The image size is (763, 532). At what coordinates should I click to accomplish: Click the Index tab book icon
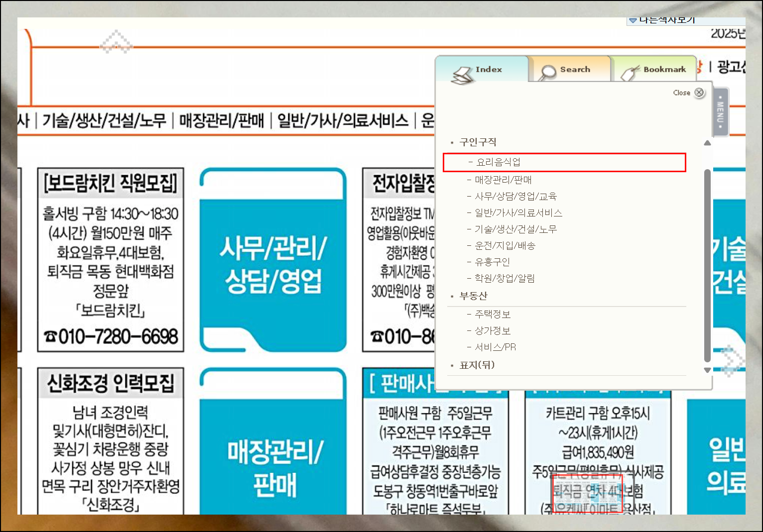pyautogui.click(x=463, y=75)
